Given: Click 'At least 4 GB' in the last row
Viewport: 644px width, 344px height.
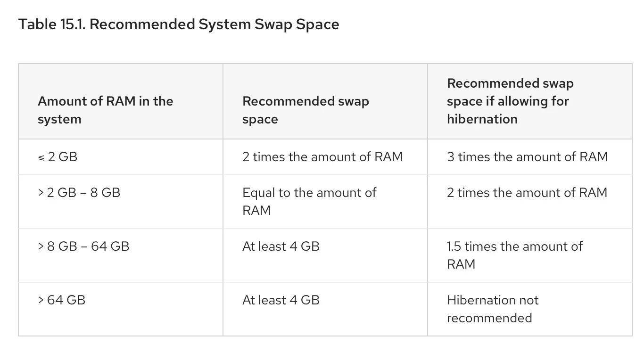Looking at the screenshot, I should click(x=281, y=300).
